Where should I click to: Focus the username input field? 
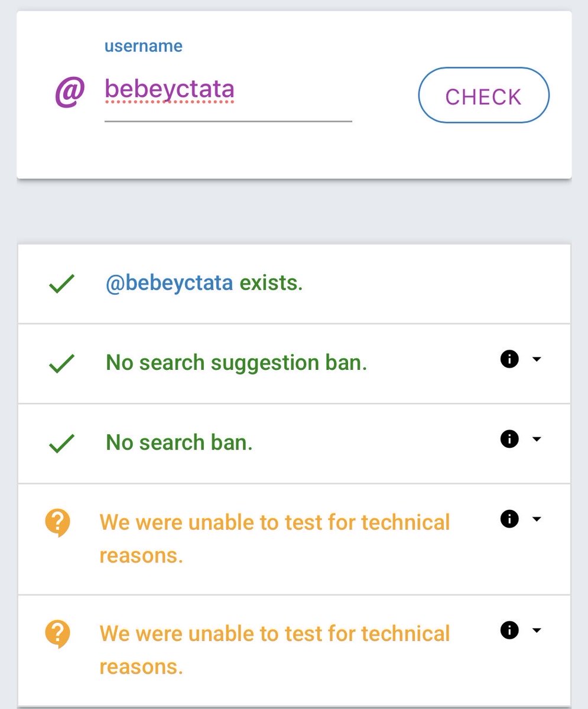coord(228,90)
